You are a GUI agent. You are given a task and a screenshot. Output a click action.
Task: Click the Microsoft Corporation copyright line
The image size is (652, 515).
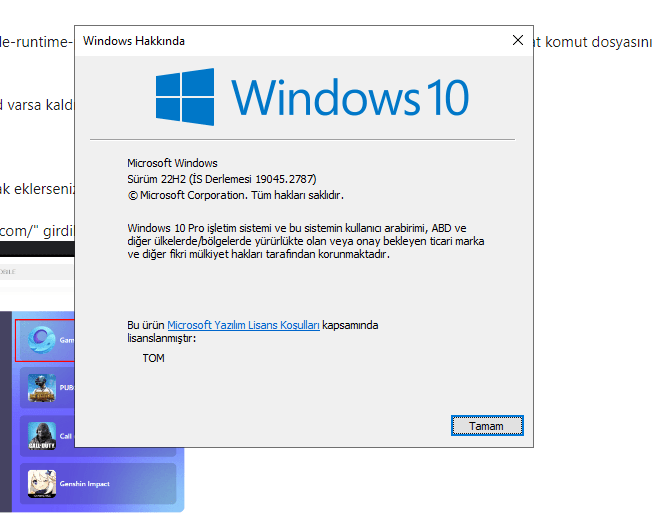[x=236, y=195]
